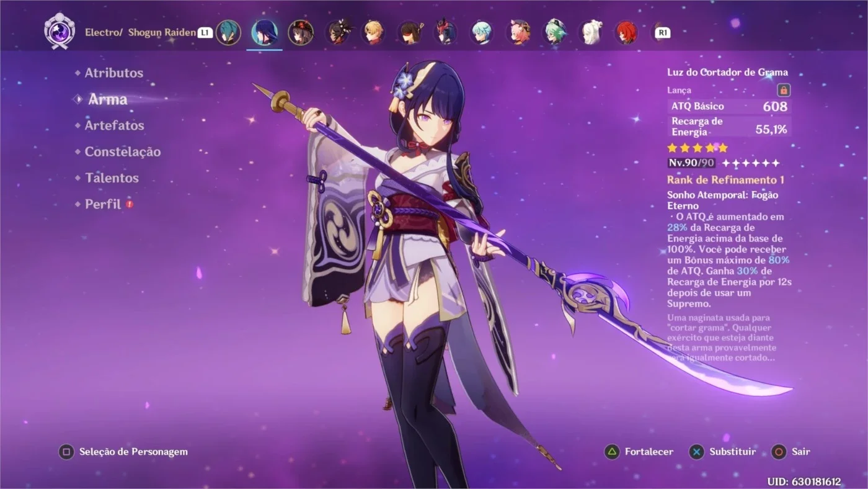Open Seleção de Personagem
Viewport: 868px width, 489px height.
pyautogui.click(x=123, y=452)
